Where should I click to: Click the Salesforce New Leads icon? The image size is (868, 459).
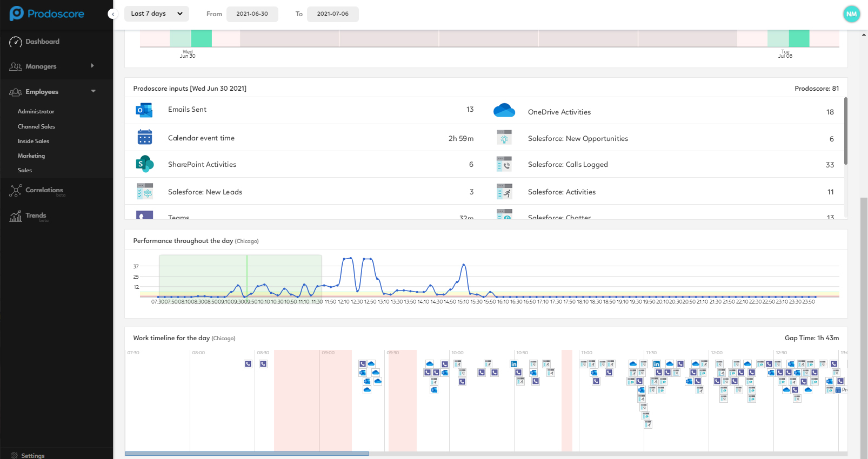pyautogui.click(x=144, y=191)
